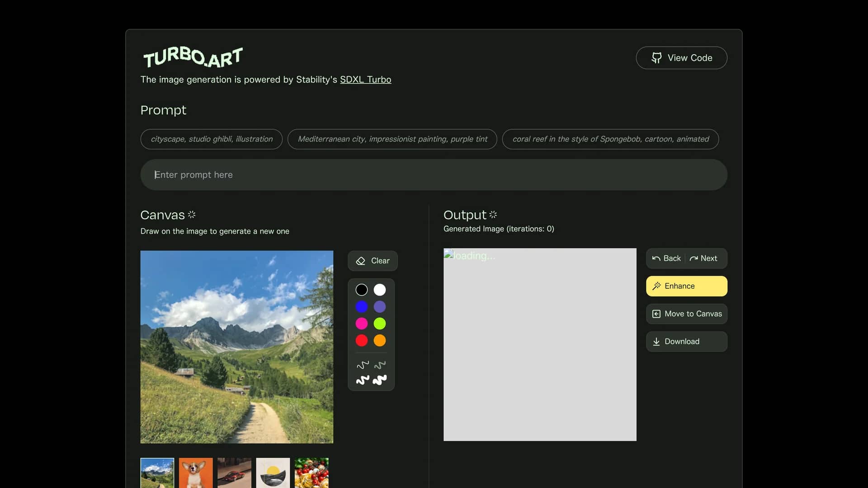Select the second thin brush stroke size
The height and width of the screenshot is (488, 868).
380,365
